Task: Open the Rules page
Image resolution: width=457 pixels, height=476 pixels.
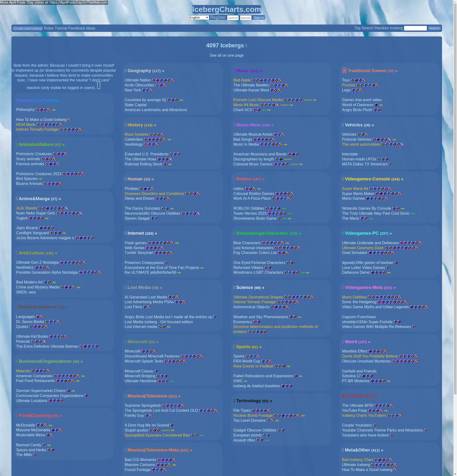Action: pos(49,28)
